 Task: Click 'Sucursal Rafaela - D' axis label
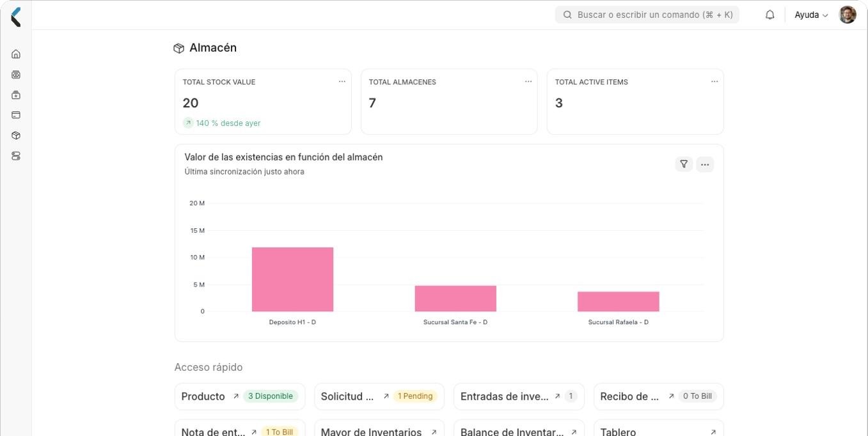tap(619, 322)
